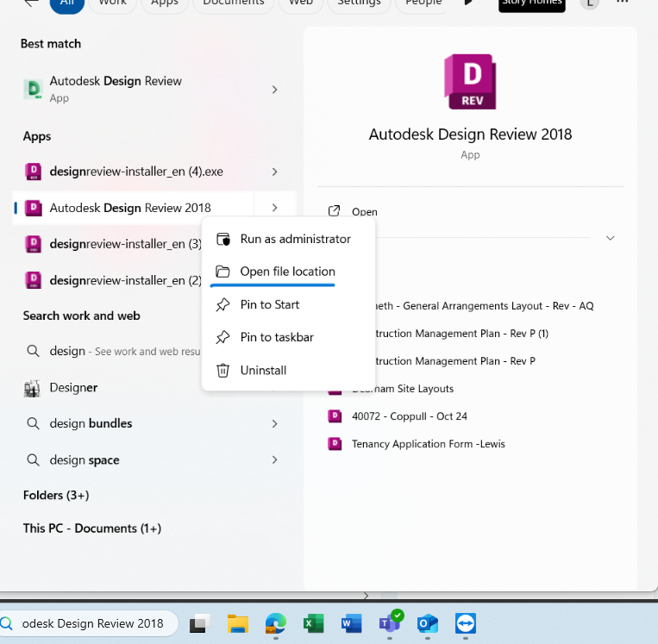Launch designreview-installer_en (4).exe result

coord(136,172)
